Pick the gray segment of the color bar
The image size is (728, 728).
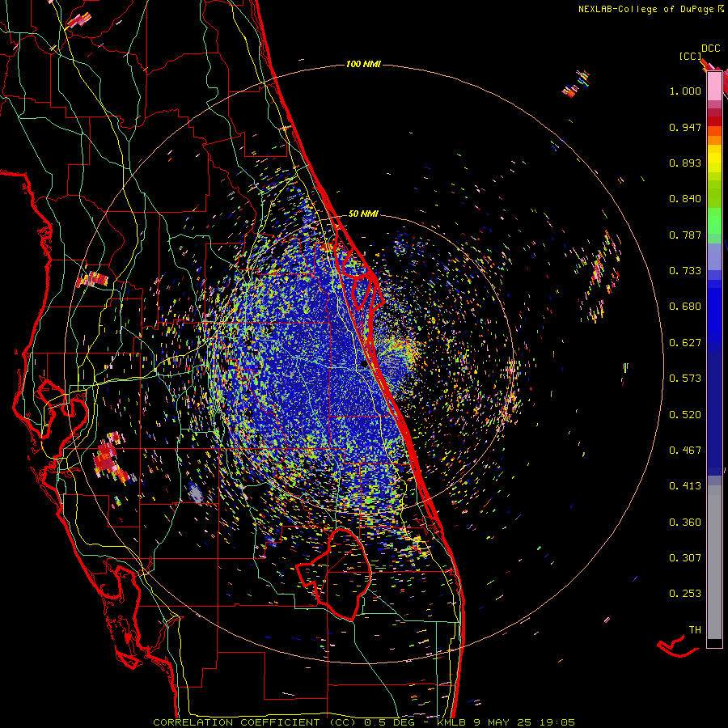pyautogui.click(x=714, y=562)
